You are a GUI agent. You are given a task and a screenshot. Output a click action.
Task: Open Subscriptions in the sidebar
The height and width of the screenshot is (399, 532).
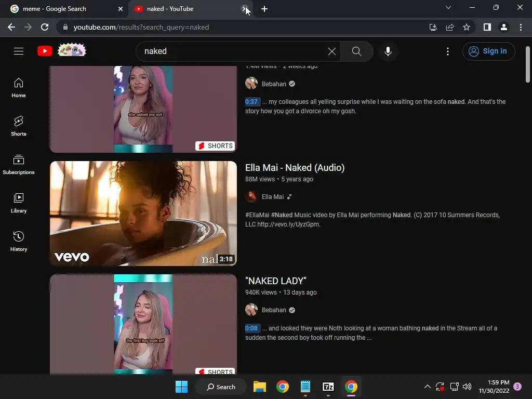pyautogui.click(x=19, y=165)
